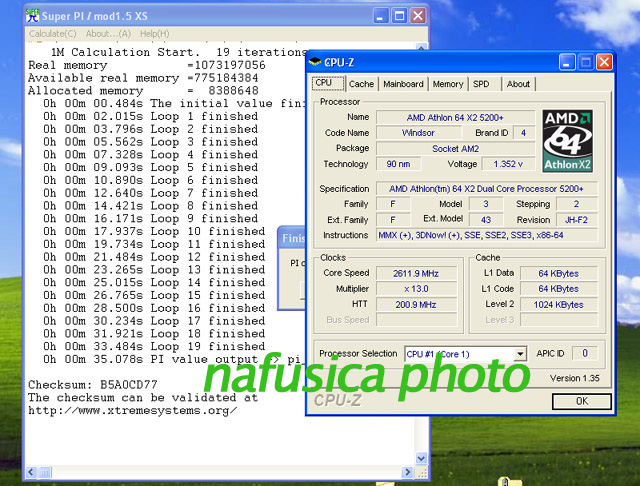Click the AMD Athlon X2 logo image
This screenshot has width=640, height=486.
567,141
